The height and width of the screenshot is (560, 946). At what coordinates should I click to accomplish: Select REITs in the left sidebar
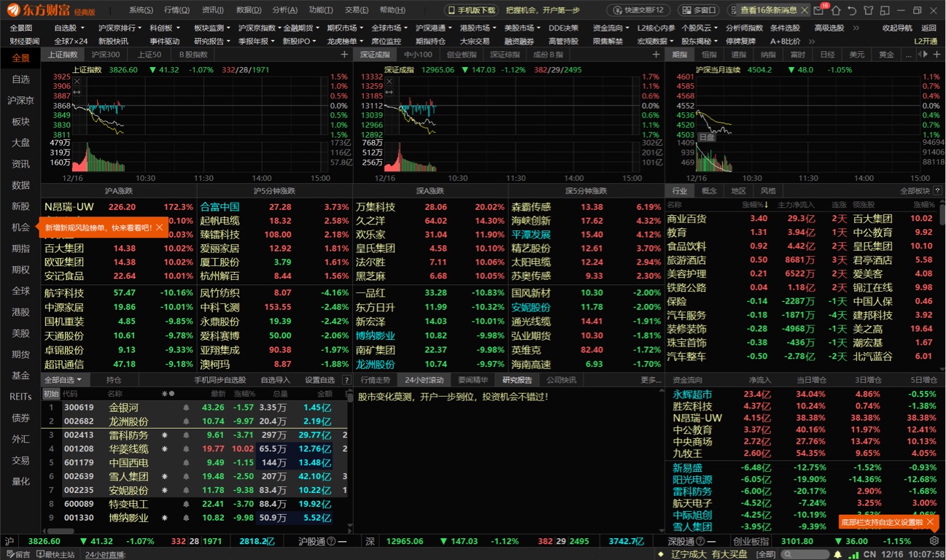(x=20, y=397)
